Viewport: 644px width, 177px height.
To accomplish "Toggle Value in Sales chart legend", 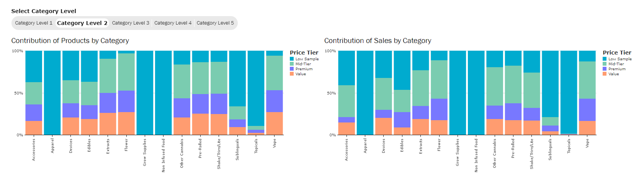I will coord(613,74).
